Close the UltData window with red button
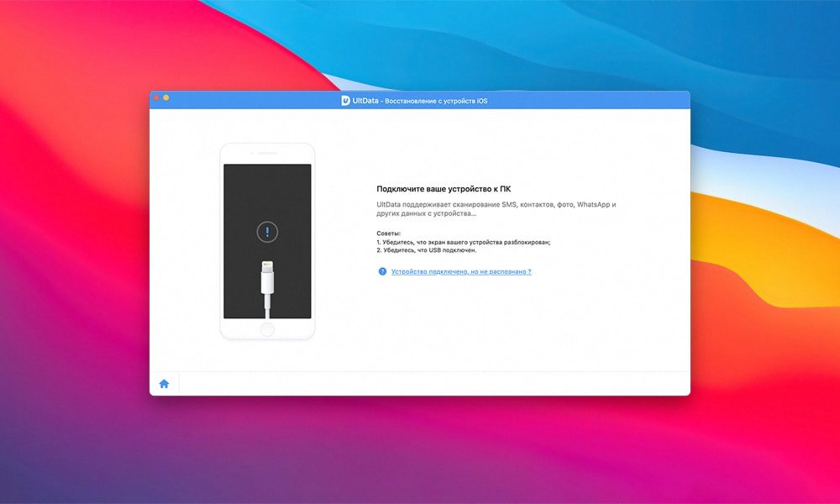Image resolution: width=840 pixels, height=504 pixels. point(156,98)
